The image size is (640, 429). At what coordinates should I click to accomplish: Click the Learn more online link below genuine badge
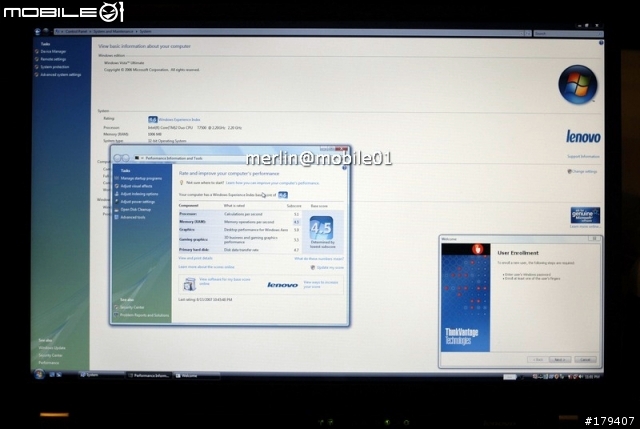click(x=585, y=227)
